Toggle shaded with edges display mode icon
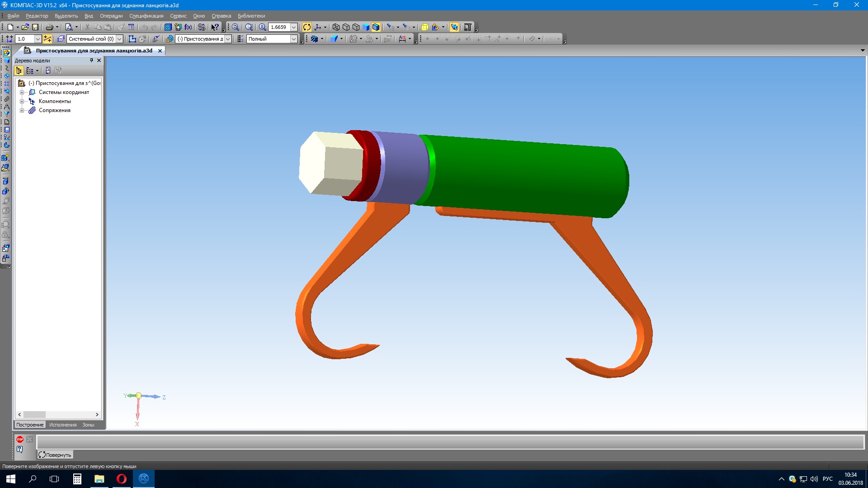This screenshot has height=488, width=868. (376, 27)
